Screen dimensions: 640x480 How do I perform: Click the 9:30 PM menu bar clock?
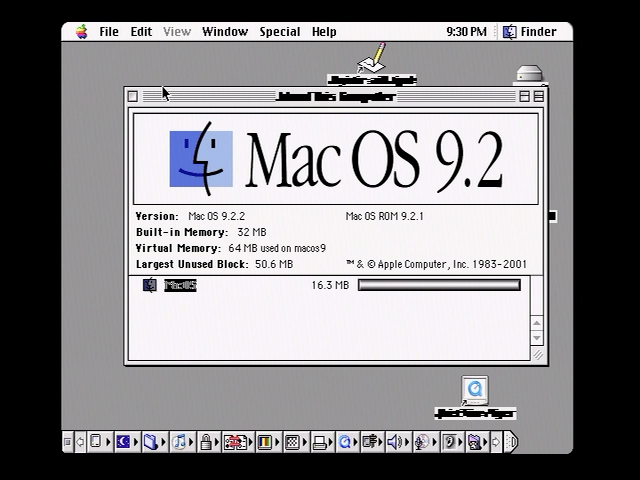point(466,32)
